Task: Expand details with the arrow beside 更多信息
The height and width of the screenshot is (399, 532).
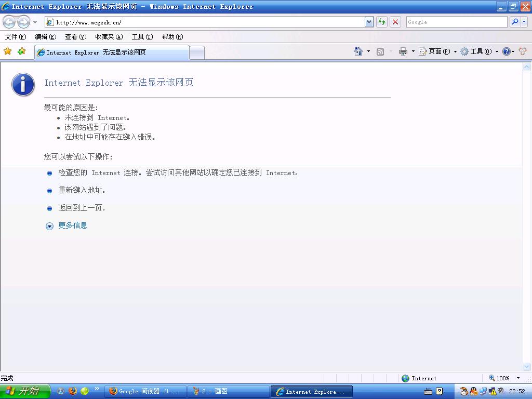Action: click(49, 226)
